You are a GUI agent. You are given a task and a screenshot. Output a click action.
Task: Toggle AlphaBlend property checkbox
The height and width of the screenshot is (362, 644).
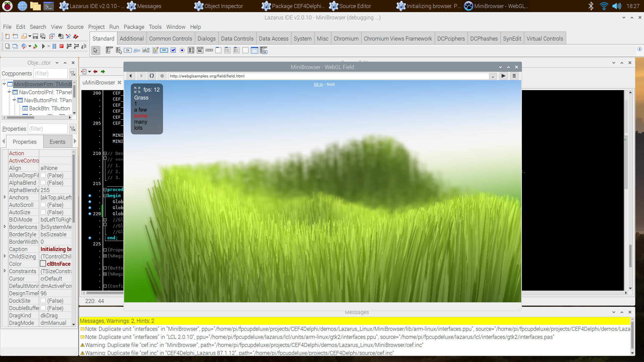pos(43,183)
